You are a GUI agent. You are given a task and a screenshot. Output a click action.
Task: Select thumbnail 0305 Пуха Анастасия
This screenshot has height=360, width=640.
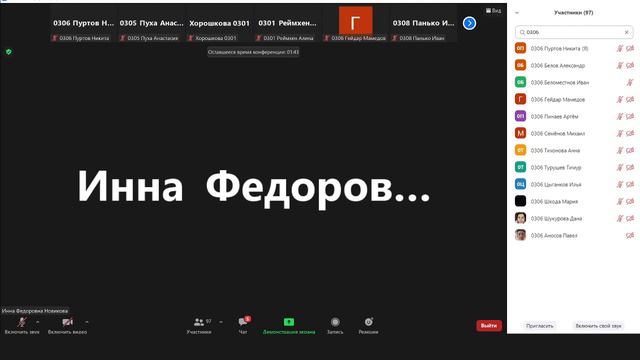tap(151, 24)
